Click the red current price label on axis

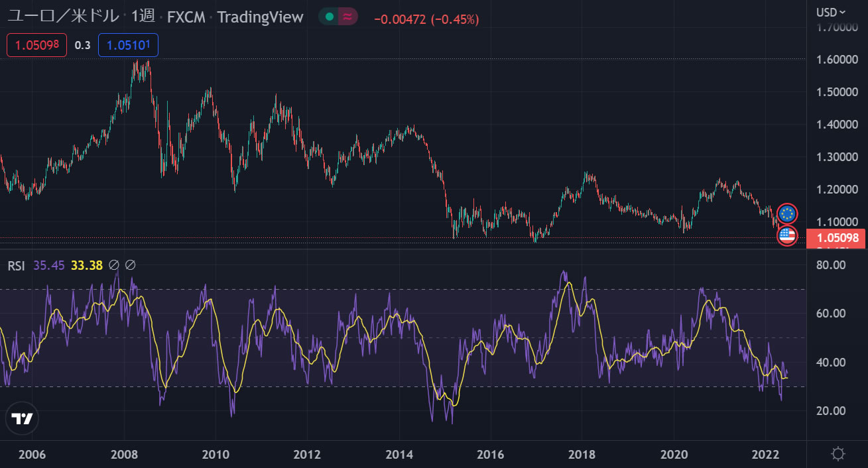(x=836, y=238)
